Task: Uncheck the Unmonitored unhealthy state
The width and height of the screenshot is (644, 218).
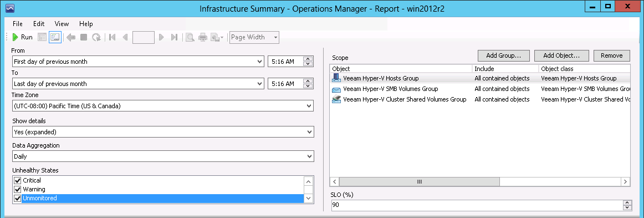Action: pos(17,198)
